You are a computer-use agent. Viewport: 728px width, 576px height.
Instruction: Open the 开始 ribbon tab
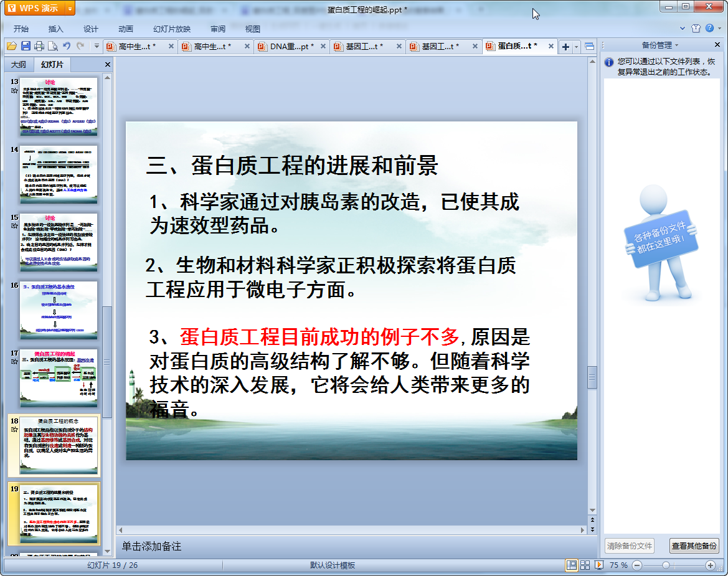[x=21, y=29]
